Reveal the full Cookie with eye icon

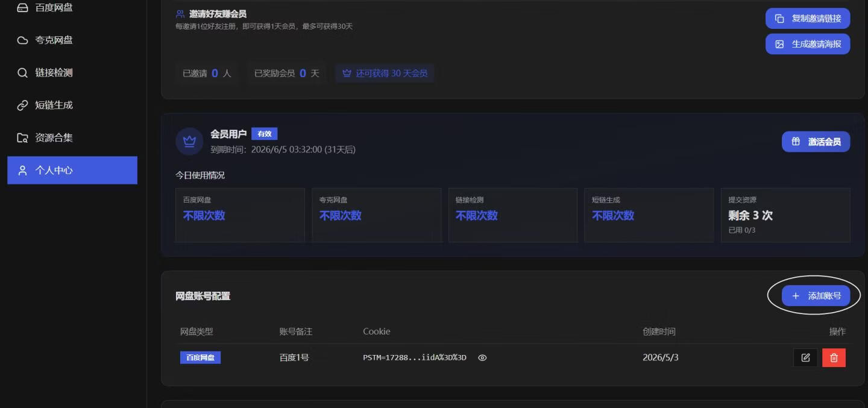(482, 357)
